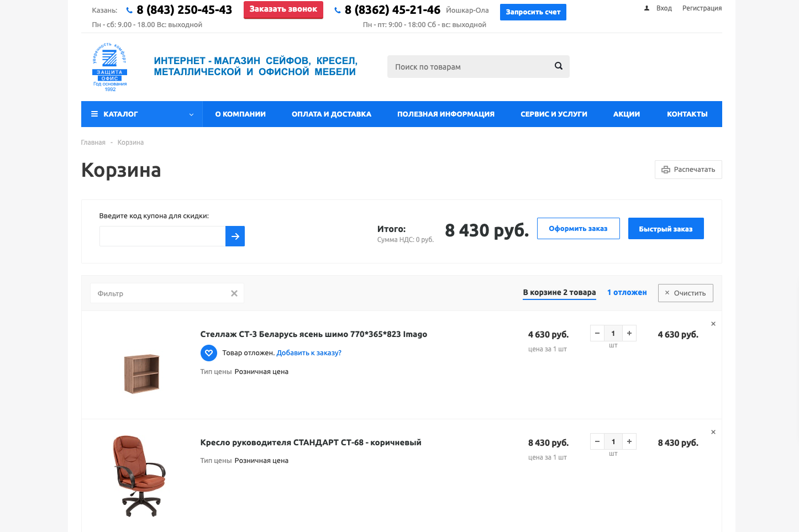Viewport: 799px width, 532px height.
Task: Click the Распечатать print button
Action: point(688,170)
